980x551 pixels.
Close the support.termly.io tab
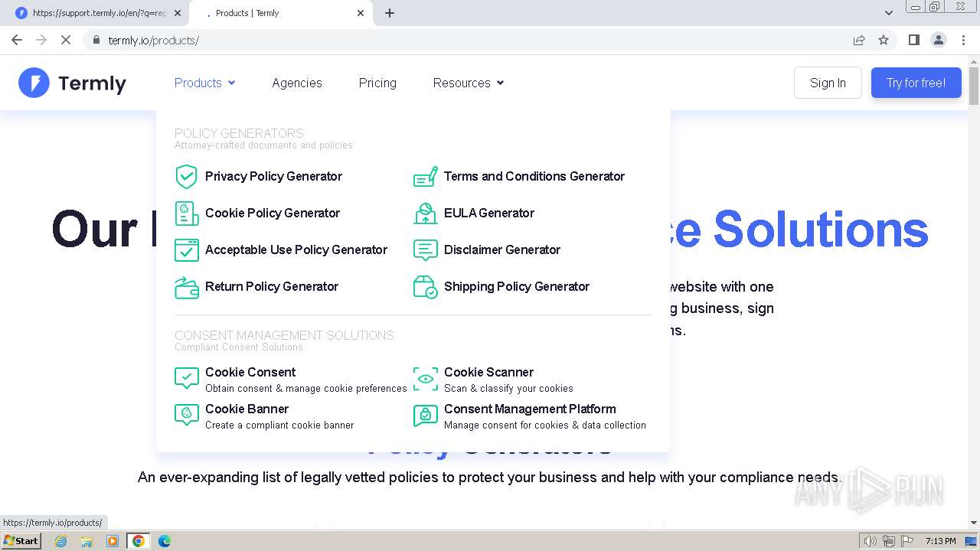pyautogui.click(x=178, y=13)
